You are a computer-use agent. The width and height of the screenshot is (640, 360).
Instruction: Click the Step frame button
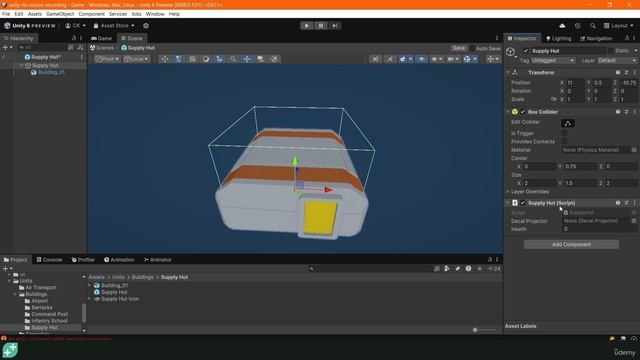click(335, 26)
